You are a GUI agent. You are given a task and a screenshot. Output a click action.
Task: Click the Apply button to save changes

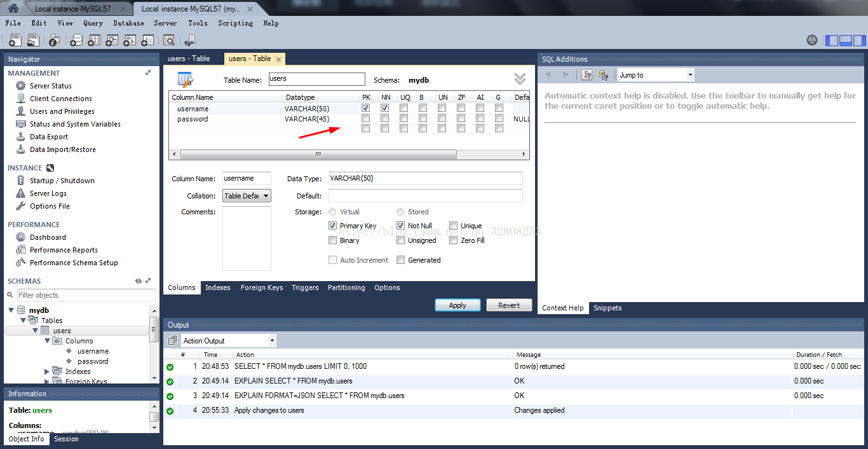[458, 305]
